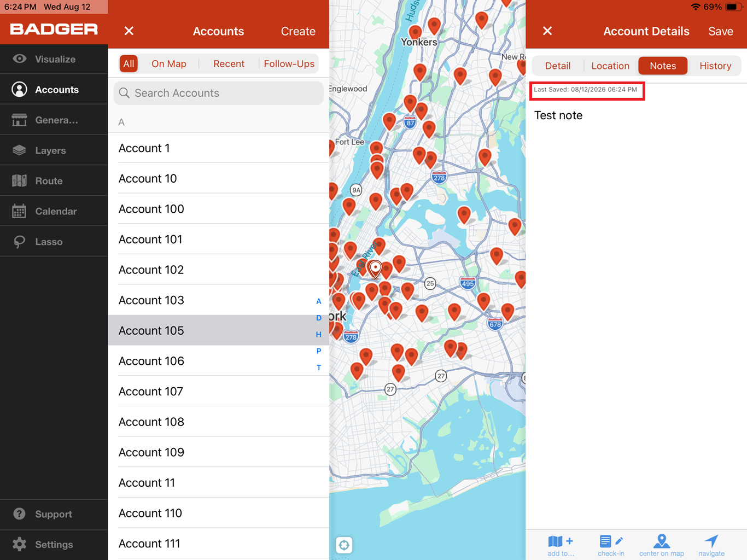
Task: Select the Notes tab
Action: pos(663,66)
